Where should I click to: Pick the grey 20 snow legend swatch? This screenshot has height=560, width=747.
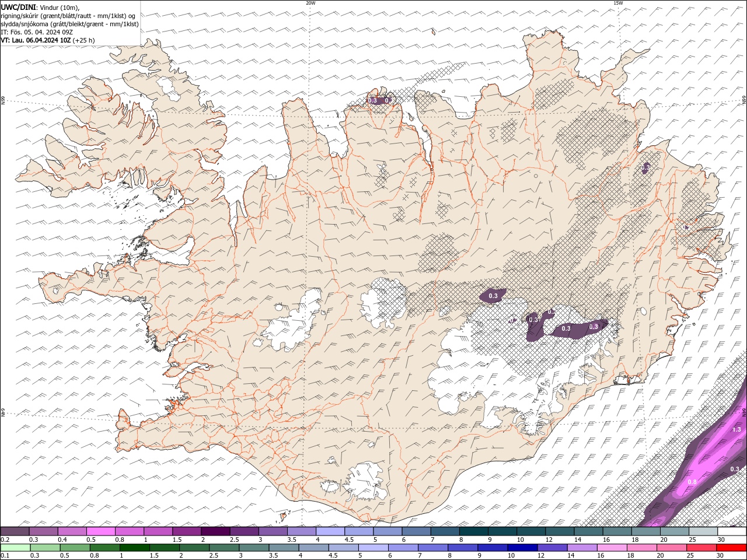pyautogui.click(x=675, y=531)
